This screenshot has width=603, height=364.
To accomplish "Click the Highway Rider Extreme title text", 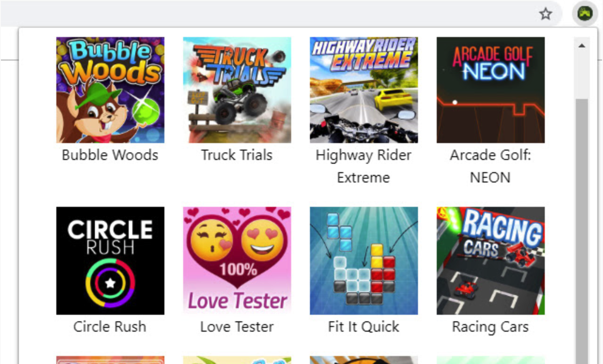I will 363,166.
